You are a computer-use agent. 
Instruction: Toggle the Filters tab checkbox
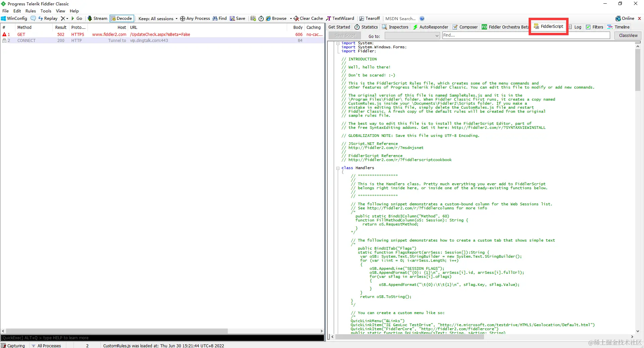click(588, 27)
